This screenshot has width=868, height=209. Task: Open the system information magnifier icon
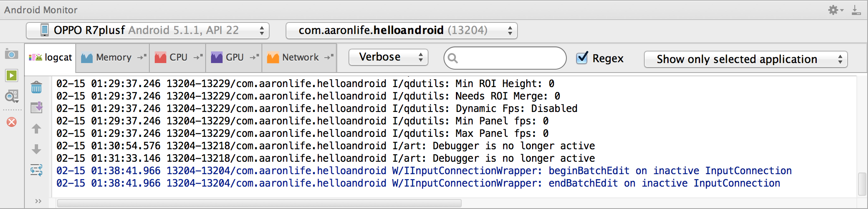(x=12, y=97)
